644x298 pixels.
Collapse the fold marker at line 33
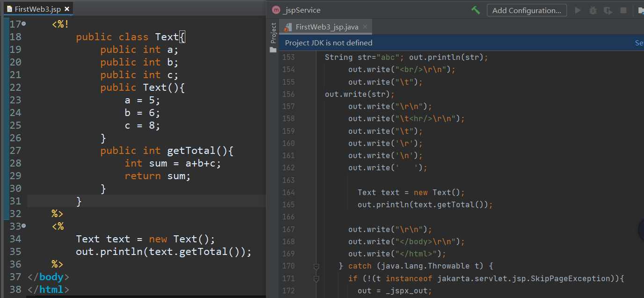(x=24, y=225)
